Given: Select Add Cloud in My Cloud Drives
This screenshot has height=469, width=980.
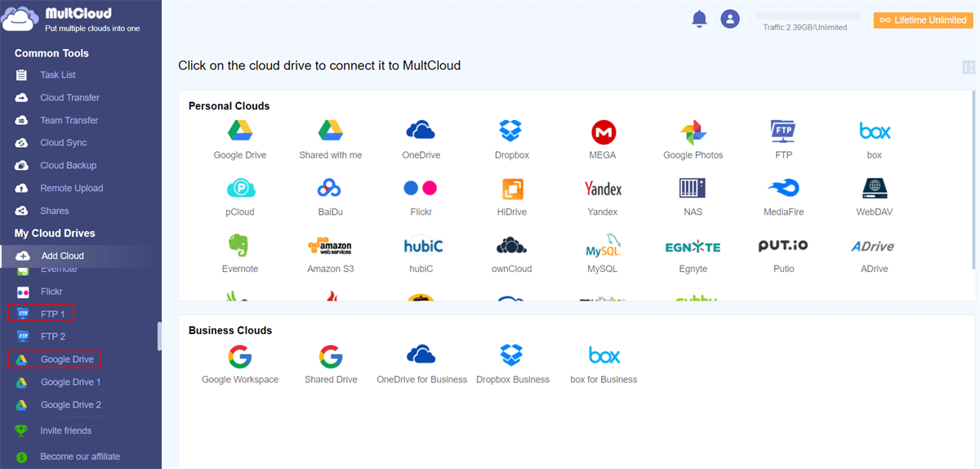Looking at the screenshot, I should [81, 256].
